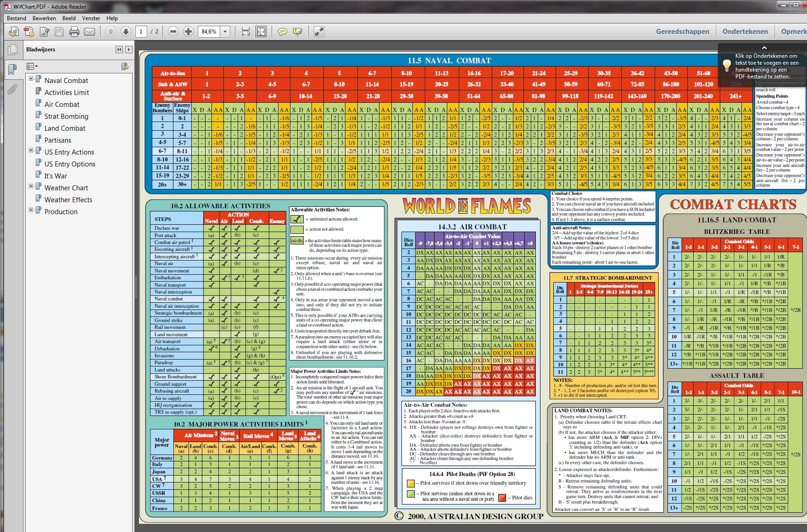Open the Bestand menu
This screenshot has width=807, height=532.
[17, 18]
